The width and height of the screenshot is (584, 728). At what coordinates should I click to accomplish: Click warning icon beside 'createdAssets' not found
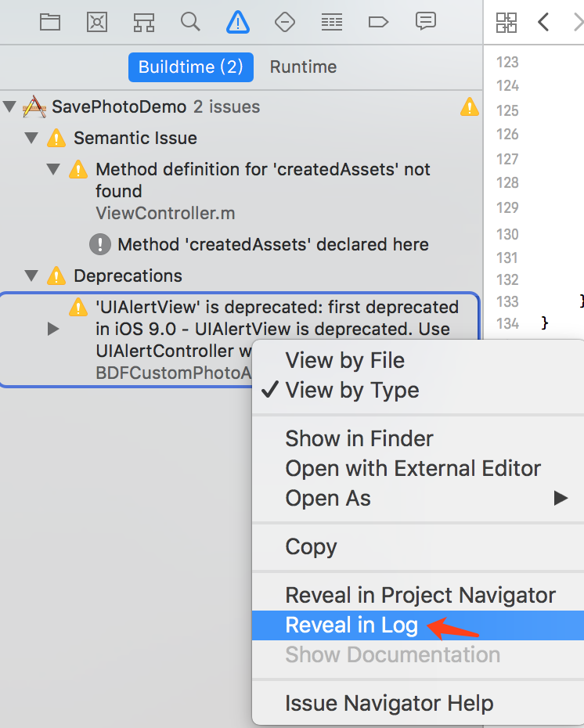coord(78,169)
